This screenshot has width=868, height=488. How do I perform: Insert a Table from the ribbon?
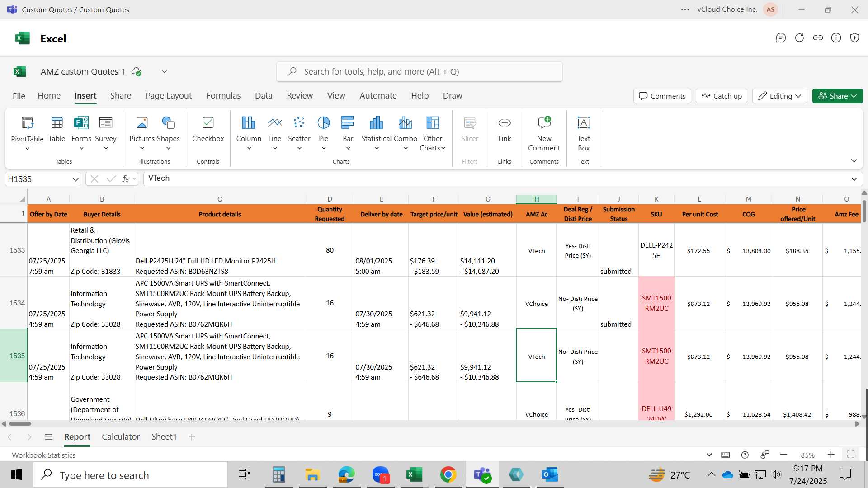pos(57,129)
